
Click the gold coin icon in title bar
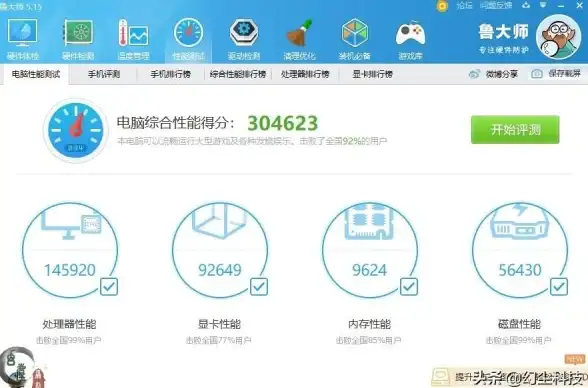442,6
